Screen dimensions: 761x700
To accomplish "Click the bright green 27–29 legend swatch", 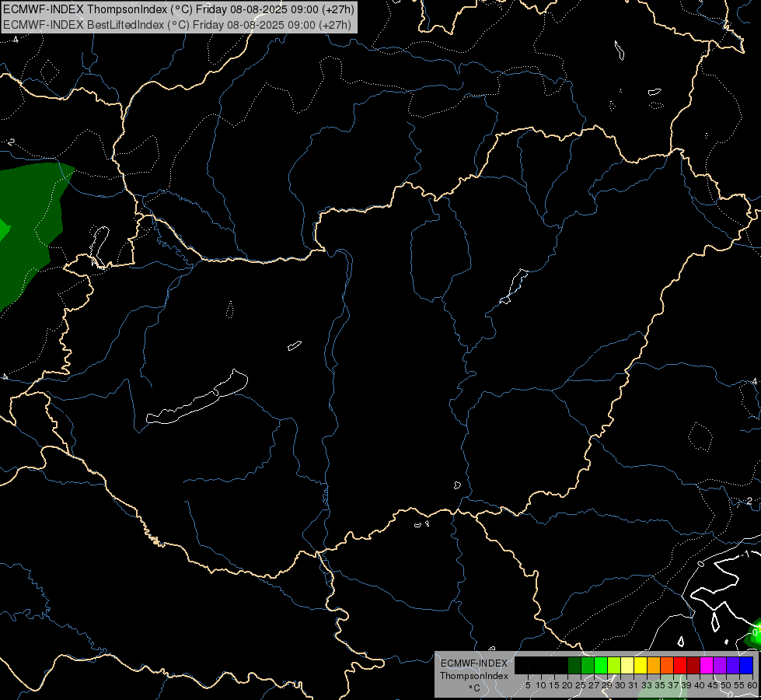I will (601, 666).
